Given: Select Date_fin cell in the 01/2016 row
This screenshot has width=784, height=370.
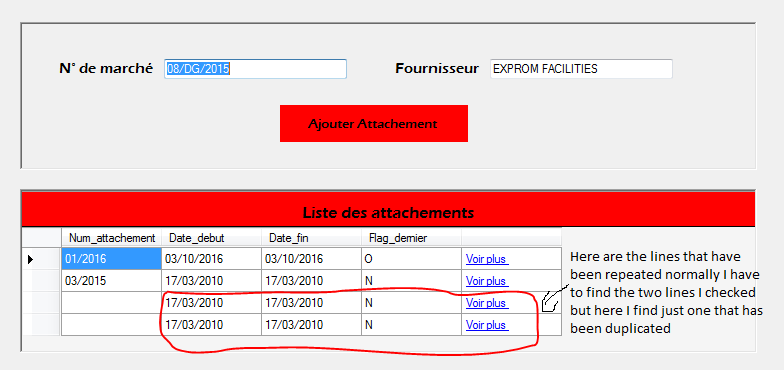Looking at the screenshot, I should [x=312, y=259].
